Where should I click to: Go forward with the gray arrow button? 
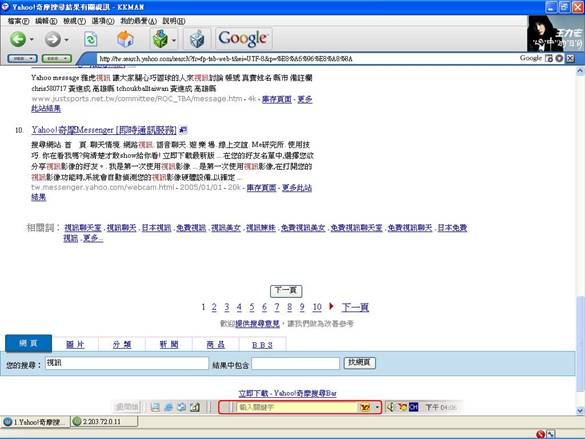point(53,39)
